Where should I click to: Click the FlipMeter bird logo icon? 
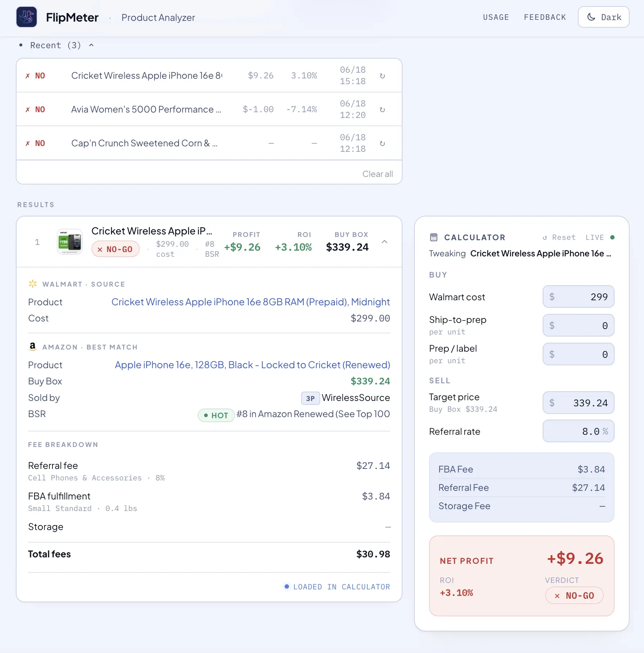pyautogui.click(x=27, y=17)
